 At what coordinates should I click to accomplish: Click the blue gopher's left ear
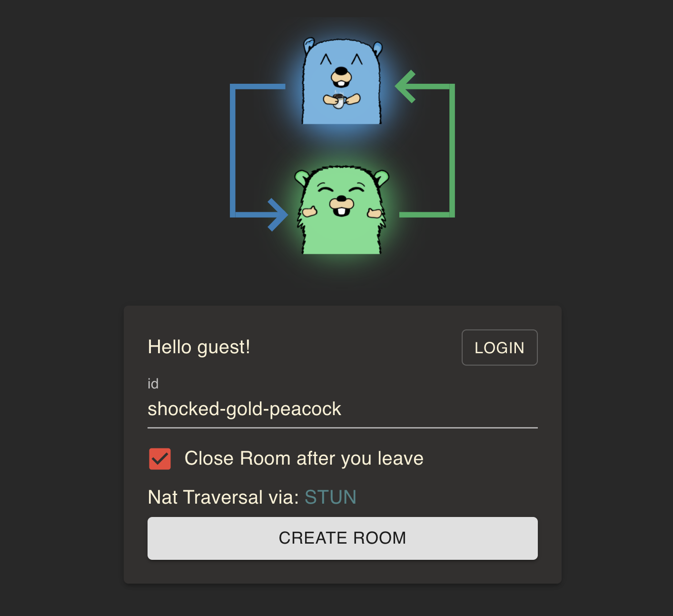[309, 45]
